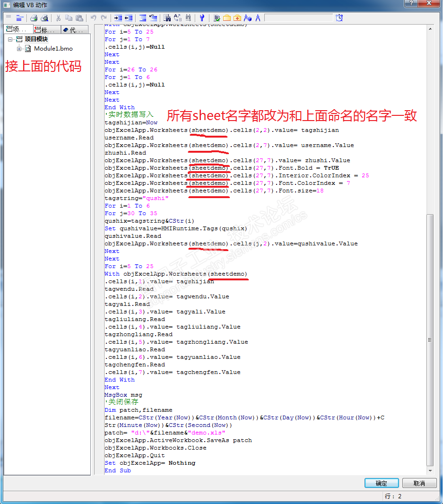Click the yellow folder toolbar icon
This screenshot has width=443, height=504.
pos(227,18)
